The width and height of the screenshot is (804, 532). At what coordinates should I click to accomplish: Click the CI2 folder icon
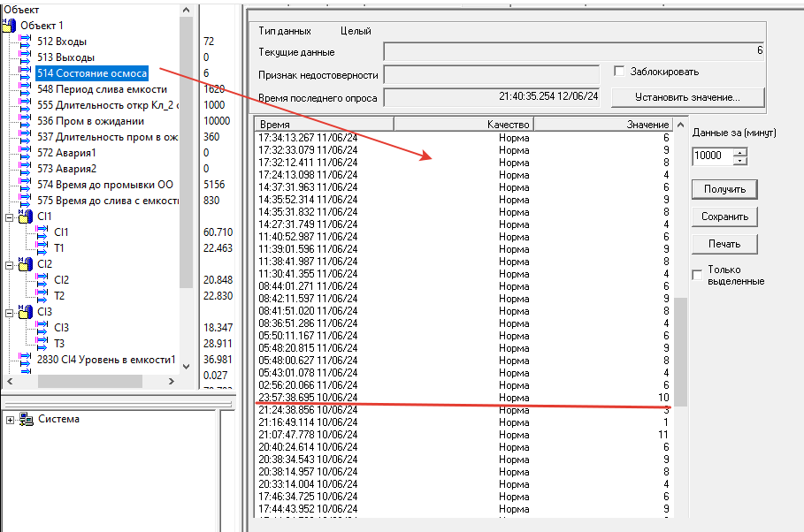(x=26, y=264)
